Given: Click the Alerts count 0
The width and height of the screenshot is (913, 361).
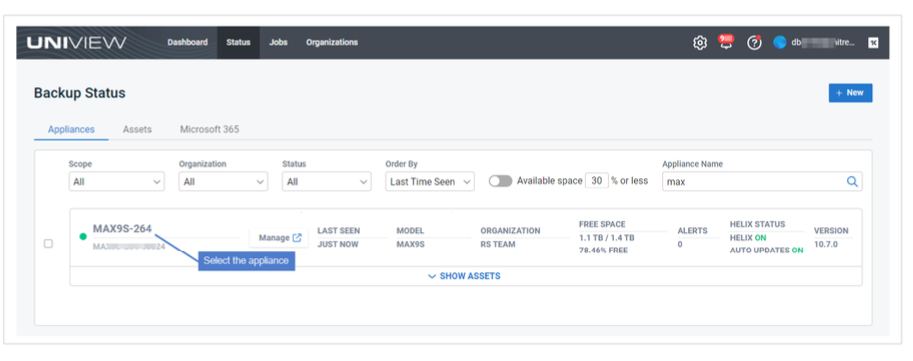Looking at the screenshot, I should 680,245.
